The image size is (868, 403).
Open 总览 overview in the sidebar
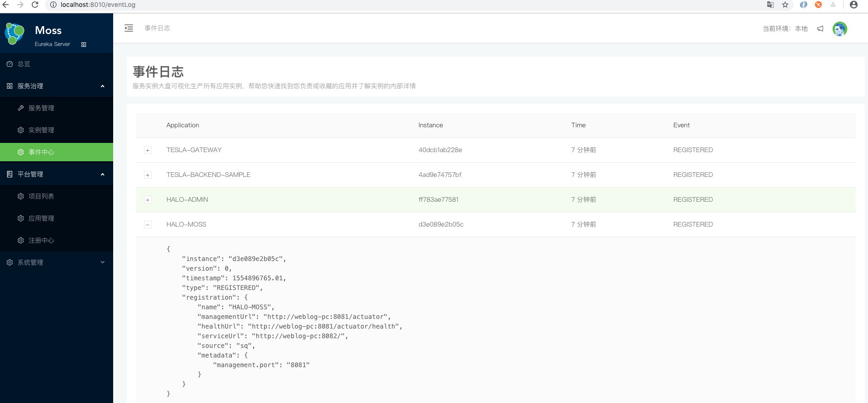click(x=24, y=64)
